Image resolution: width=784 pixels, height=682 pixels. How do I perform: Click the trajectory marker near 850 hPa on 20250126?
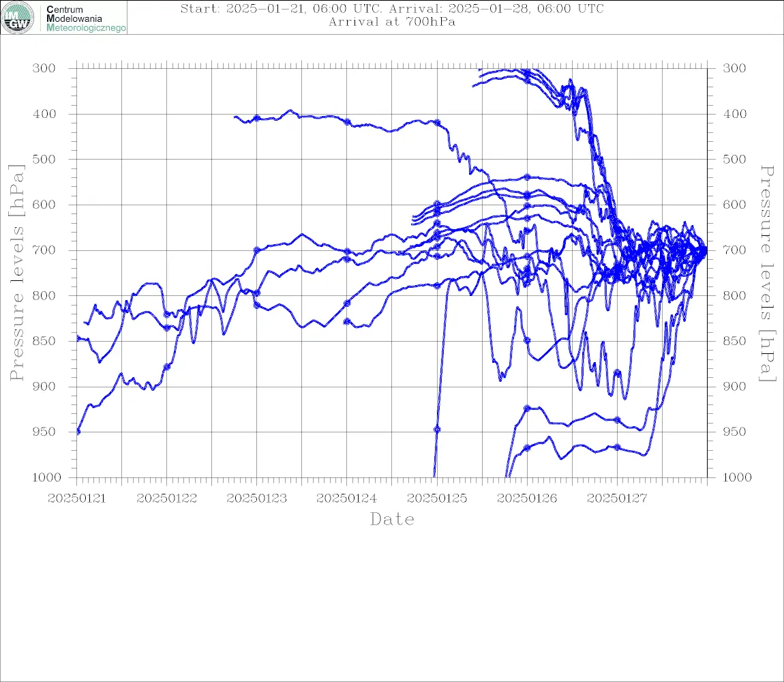pyautogui.click(x=527, y=341)
